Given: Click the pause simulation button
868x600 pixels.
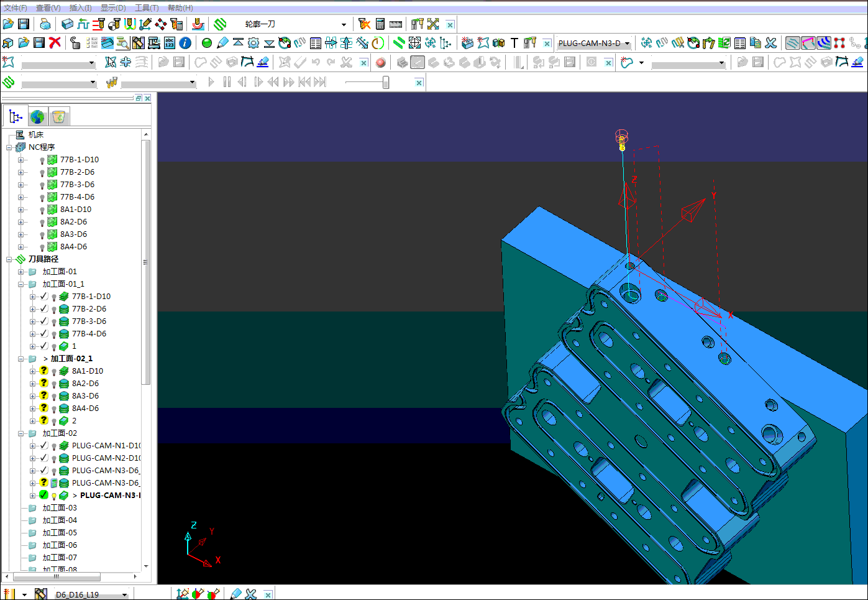Looking at the screenshot, I should pos(227,82).
